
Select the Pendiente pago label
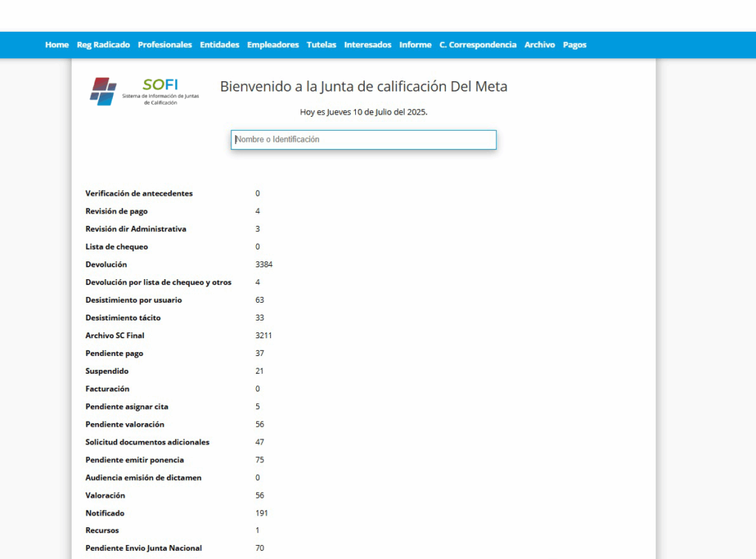tap(114, 354)
